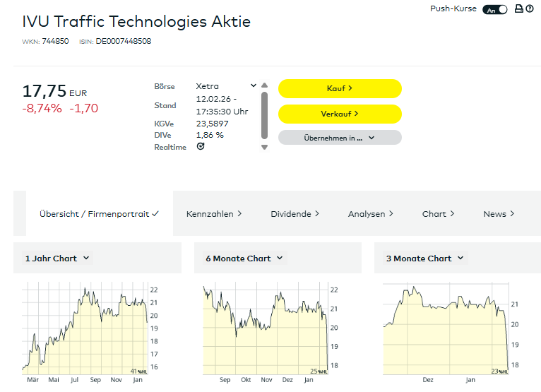This screenshot has height=392, width=541.
Task: Click the quote details scrollbar thumb
Action: pyautogui.click(x=265, y=115)
